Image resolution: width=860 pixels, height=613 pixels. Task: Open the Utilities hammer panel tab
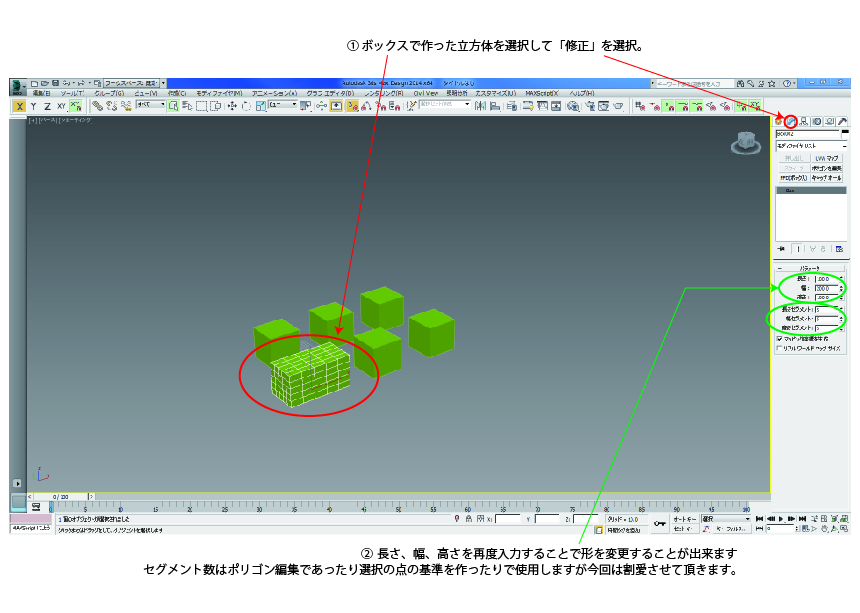point(843,121)
